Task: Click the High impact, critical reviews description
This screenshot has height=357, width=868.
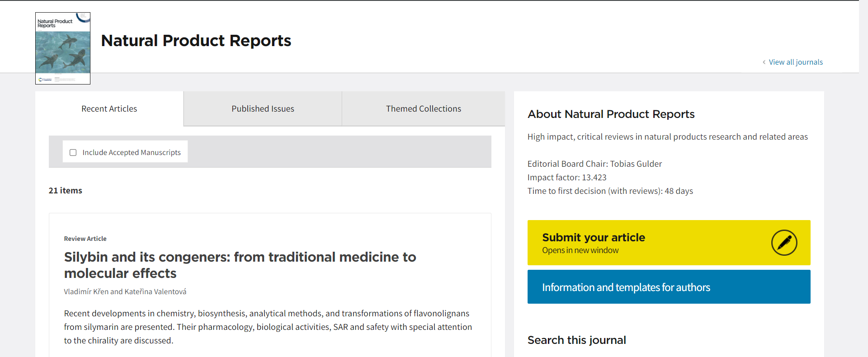Action: (667, 137)
